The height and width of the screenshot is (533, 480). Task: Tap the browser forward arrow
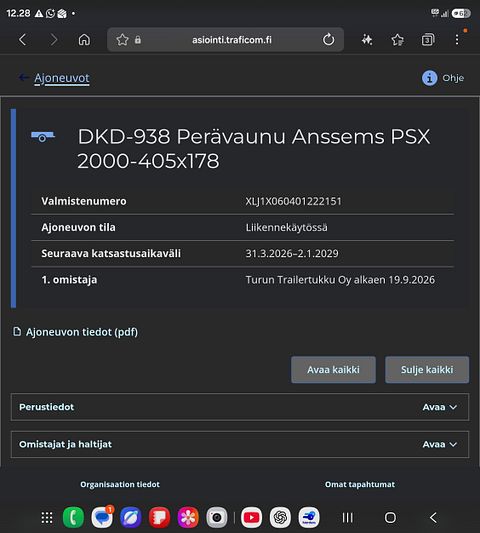click(x=53, y=40)
